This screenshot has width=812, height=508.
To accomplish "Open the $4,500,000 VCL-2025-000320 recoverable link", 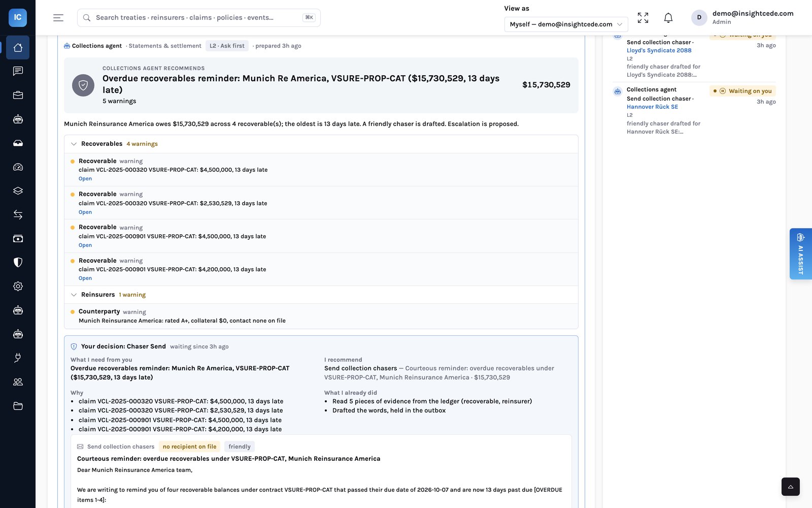I will (x=85, y=179).
